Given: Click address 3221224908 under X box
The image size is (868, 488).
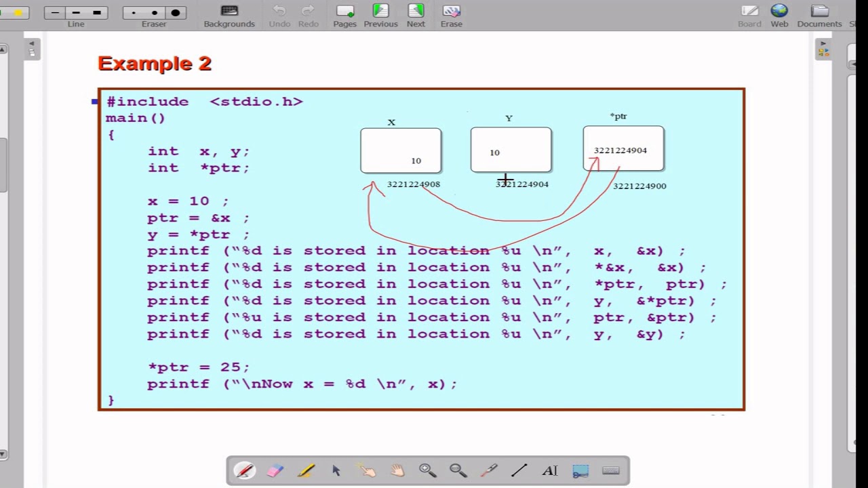Looking at the screenshot, I should 414,184.
